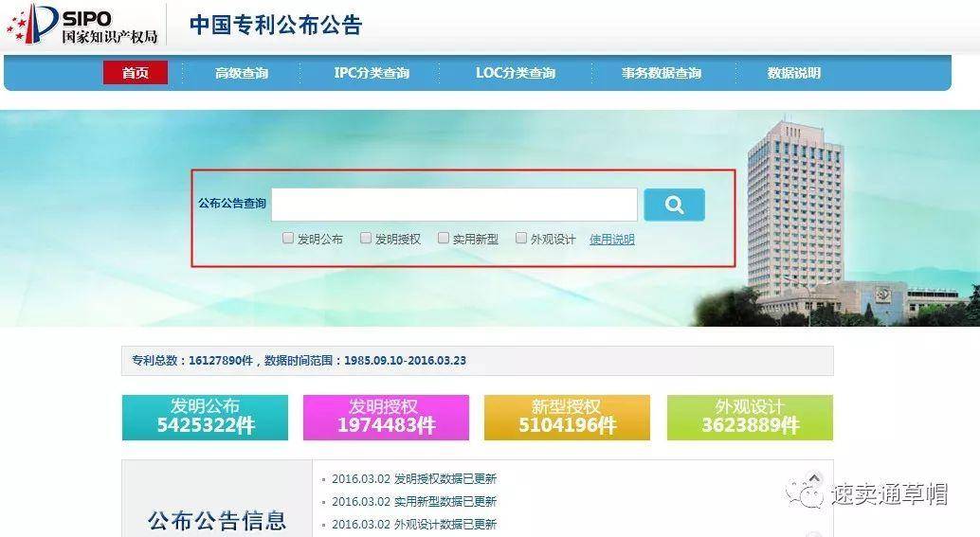This screenshot has width=980, height=537.
Task: Tick the 发明公布 checkbox
Action: coord(287,238)
